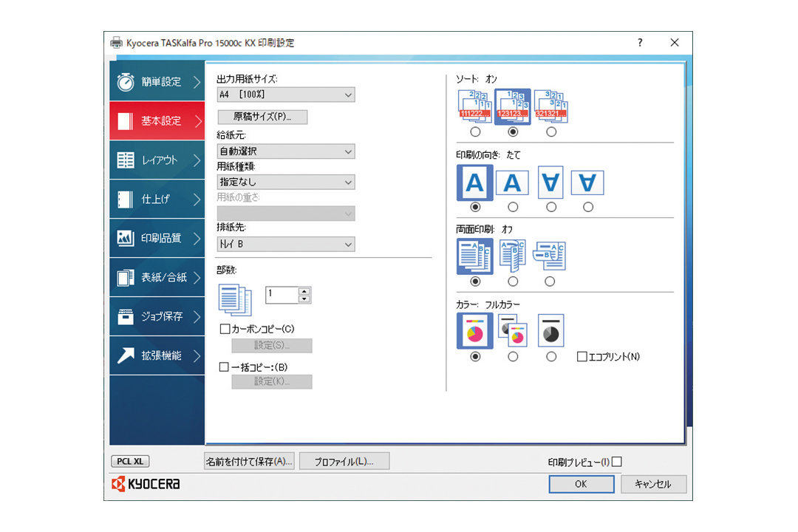The height and width of the screenshot is (532, 798).
Task: Increase copies with the up spinner arrow
Action: pyautogui.click(x=304, y=292)
